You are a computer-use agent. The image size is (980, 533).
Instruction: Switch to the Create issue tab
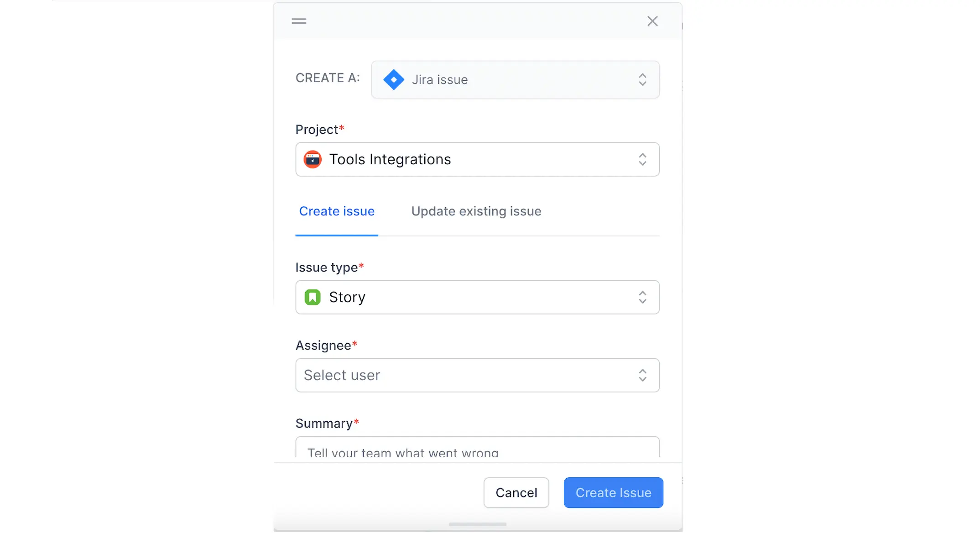pyautogui.click(x=337, y=211)
